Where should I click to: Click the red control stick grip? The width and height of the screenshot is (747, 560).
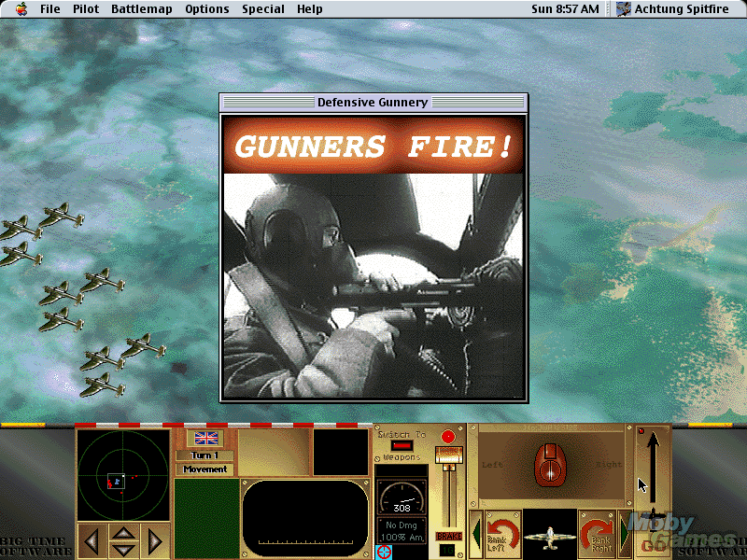coord(550,465)
